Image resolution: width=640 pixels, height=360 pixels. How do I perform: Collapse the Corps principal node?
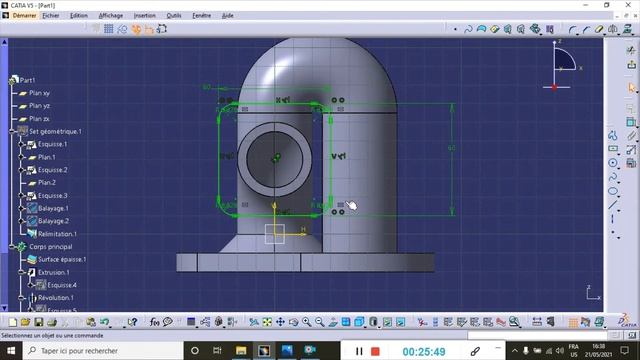(x=12, y=247)
